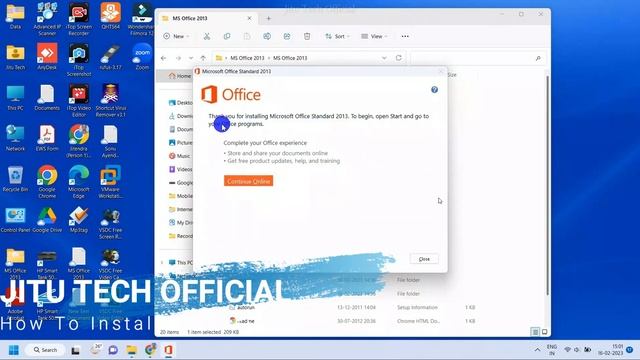Click the Share icon in Explorer toolbar
The image size is (640, 360).
[x=287, y=36]
